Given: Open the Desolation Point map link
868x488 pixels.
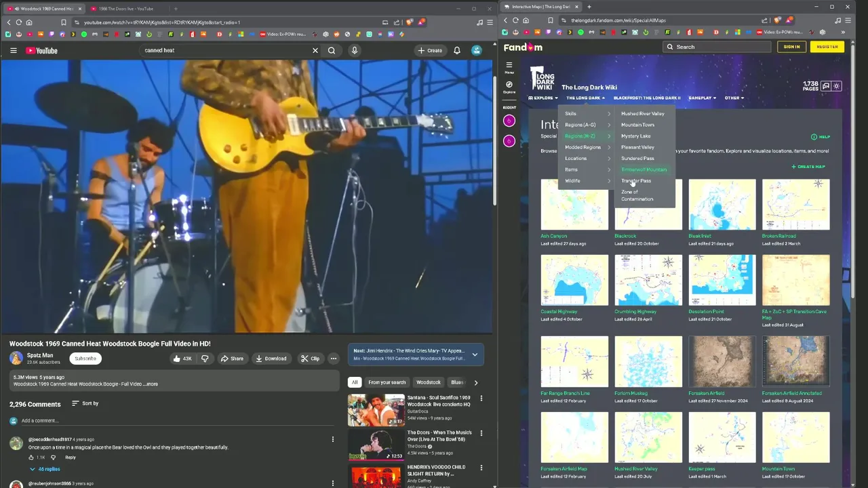Looking at the screenshot, I should (706, 312).
